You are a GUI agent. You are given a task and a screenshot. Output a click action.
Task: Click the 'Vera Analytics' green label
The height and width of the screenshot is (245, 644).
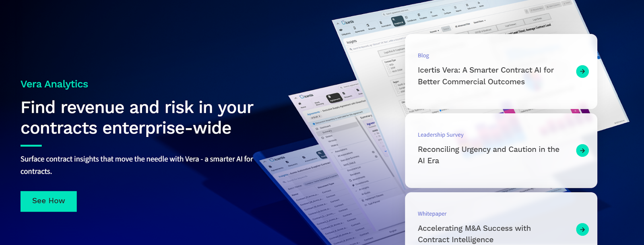click(54, 84)
